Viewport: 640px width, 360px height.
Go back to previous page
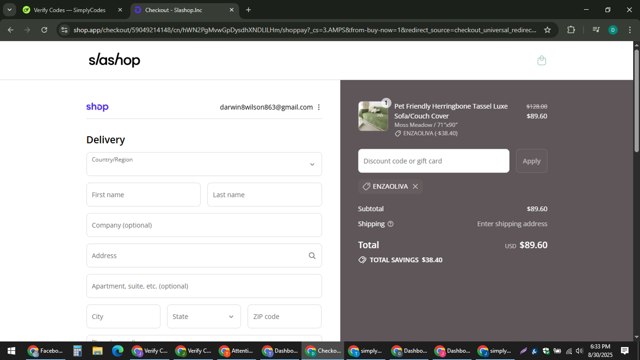[11, 30]
